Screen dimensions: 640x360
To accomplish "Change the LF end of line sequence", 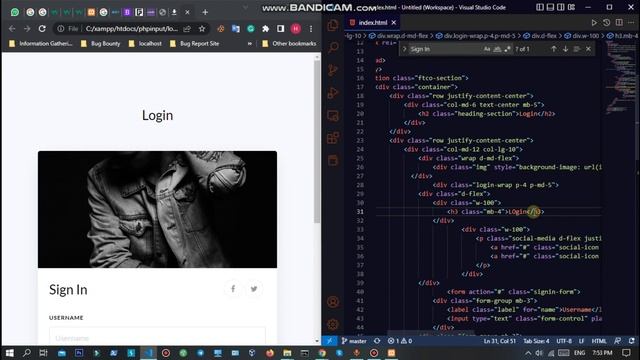I will 581,341.
